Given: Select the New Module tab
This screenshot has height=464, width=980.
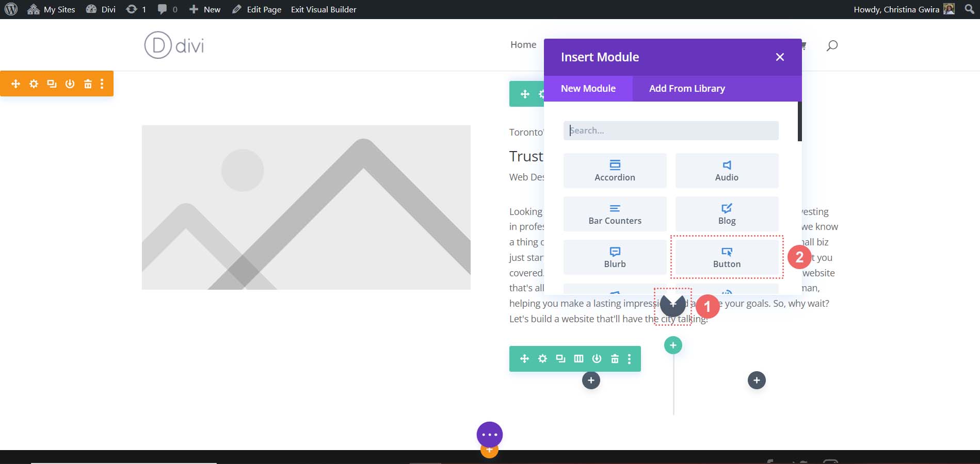Looking at the screenshot, I should tap(588, 88).
